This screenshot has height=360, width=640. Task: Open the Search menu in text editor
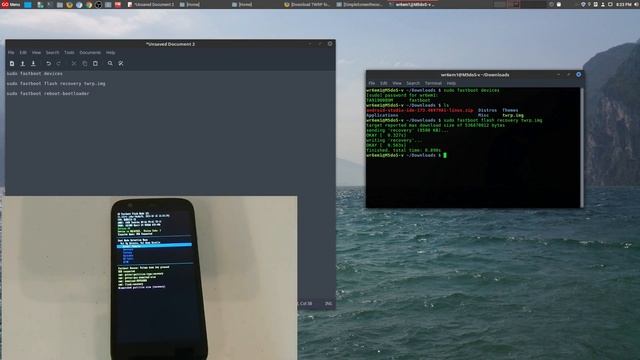point(52,53)
